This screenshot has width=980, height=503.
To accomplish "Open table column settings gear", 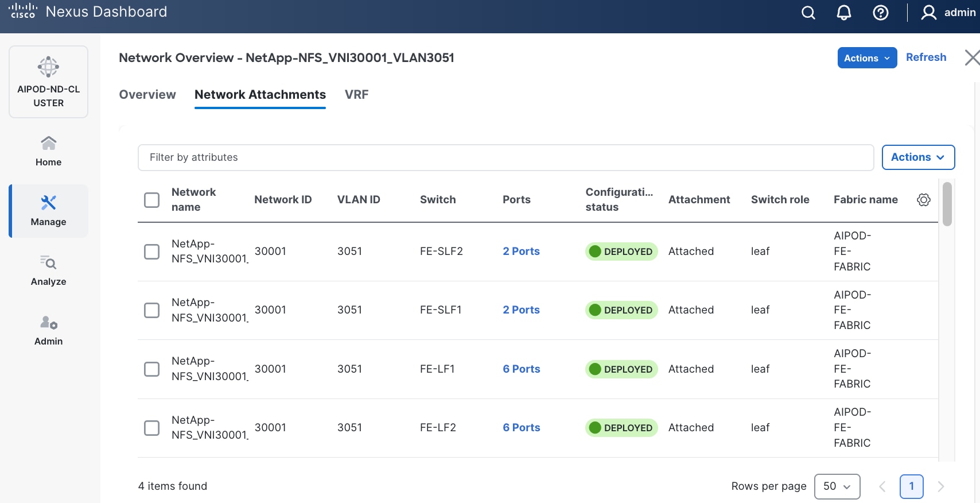I will tap(923, 200).
